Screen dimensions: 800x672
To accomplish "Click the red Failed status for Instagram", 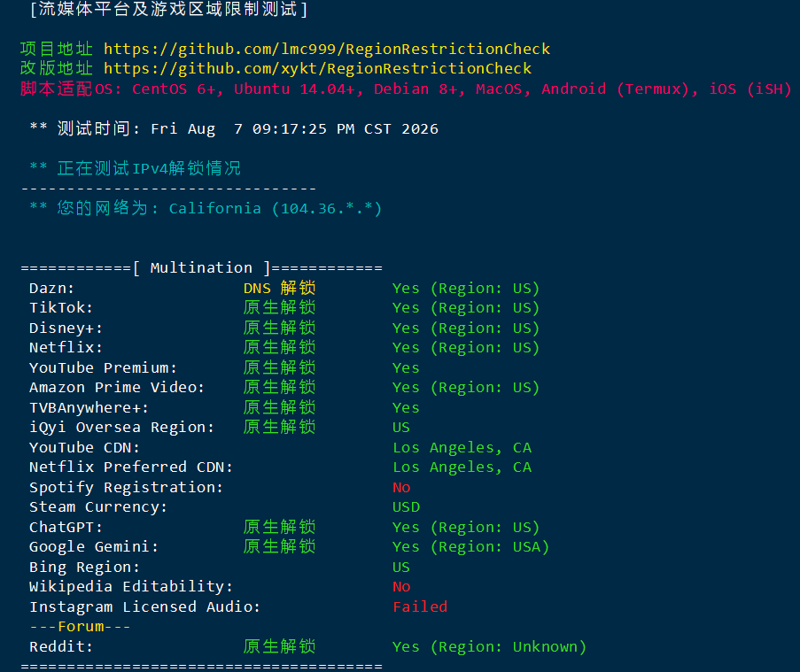I will point(420,606).
